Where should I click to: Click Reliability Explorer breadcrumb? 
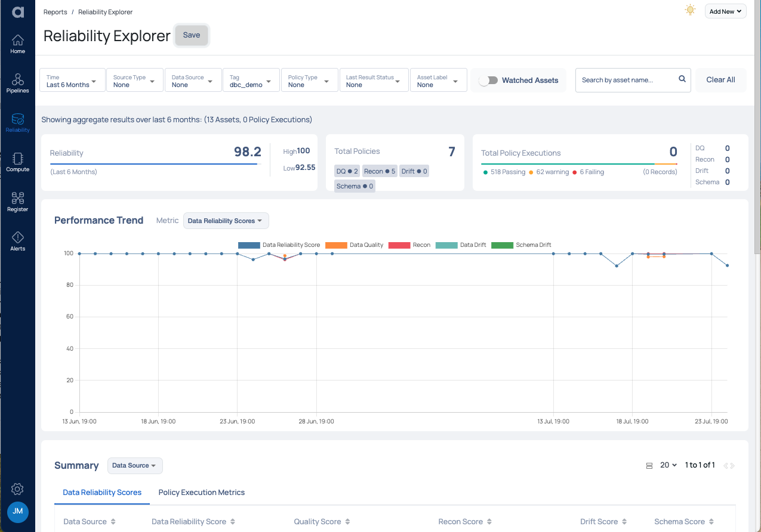106,12
